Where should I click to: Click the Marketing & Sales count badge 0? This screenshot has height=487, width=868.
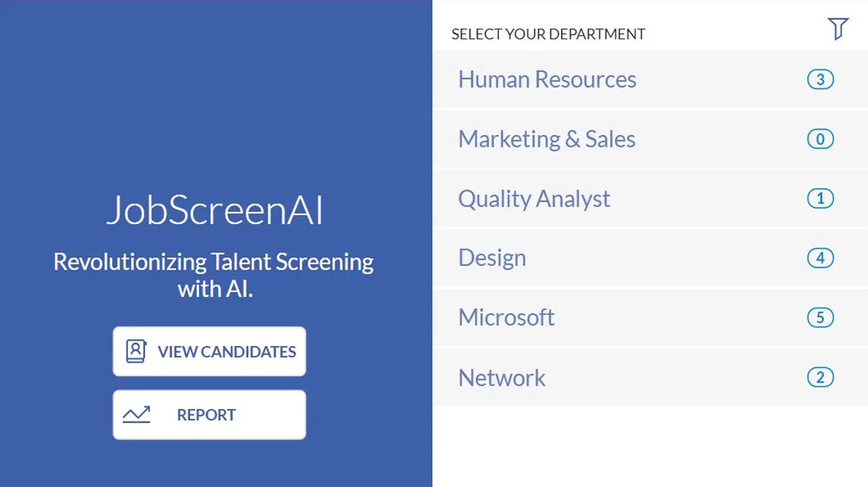[820, 139]
